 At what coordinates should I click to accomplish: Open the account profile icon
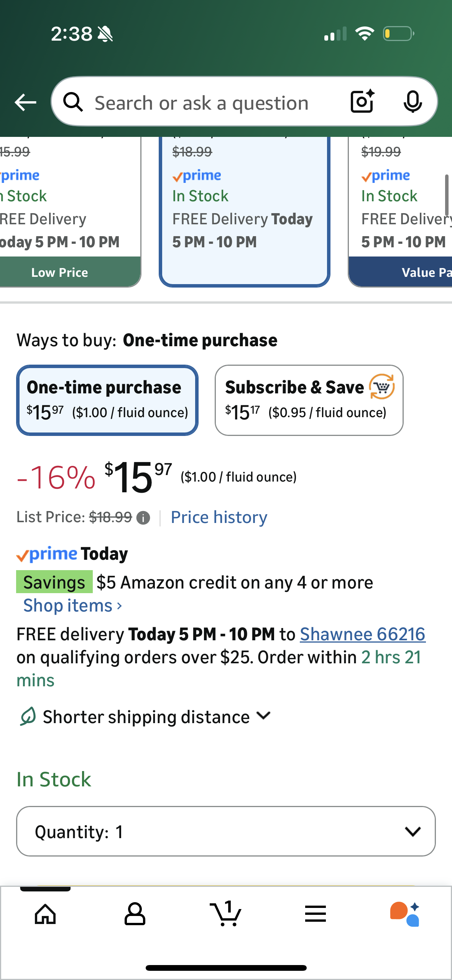[135, 914]
